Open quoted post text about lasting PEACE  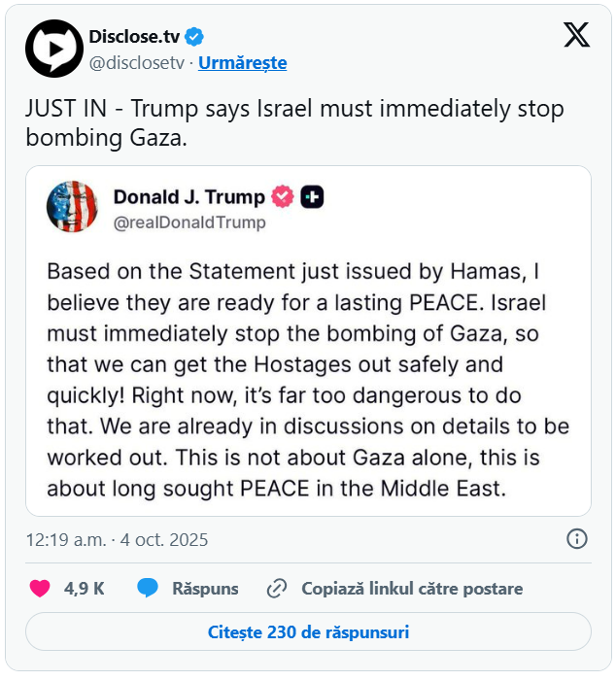[308, 379]
